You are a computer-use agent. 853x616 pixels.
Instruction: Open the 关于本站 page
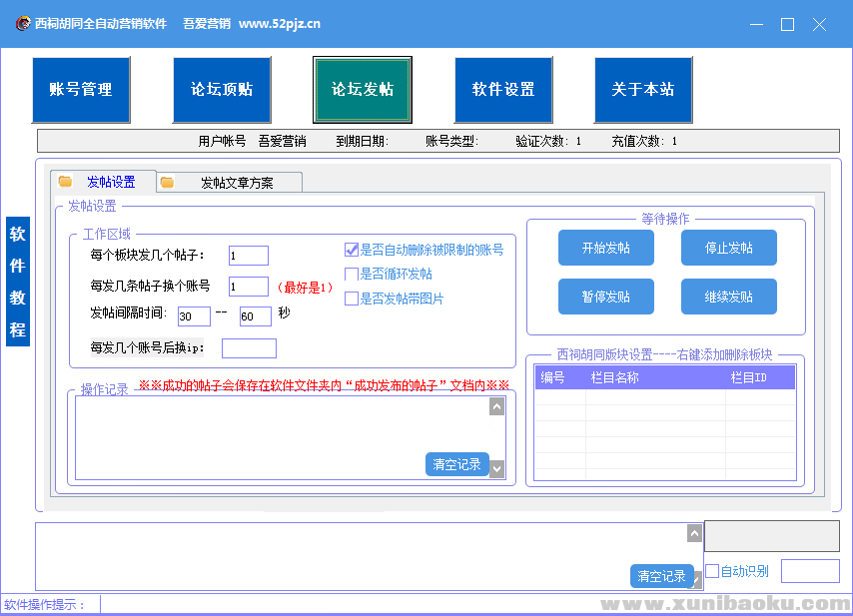click(643, 90)
